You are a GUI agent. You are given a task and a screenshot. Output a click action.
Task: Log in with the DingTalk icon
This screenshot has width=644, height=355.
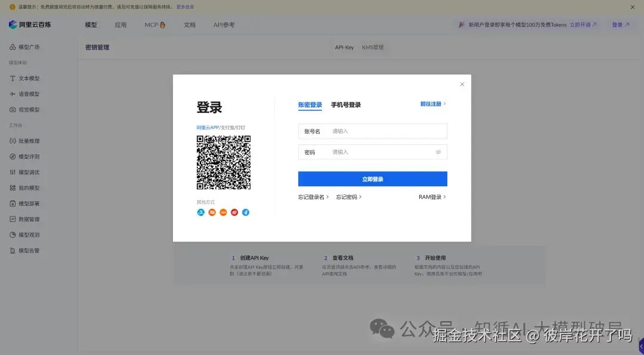[245, 212]
